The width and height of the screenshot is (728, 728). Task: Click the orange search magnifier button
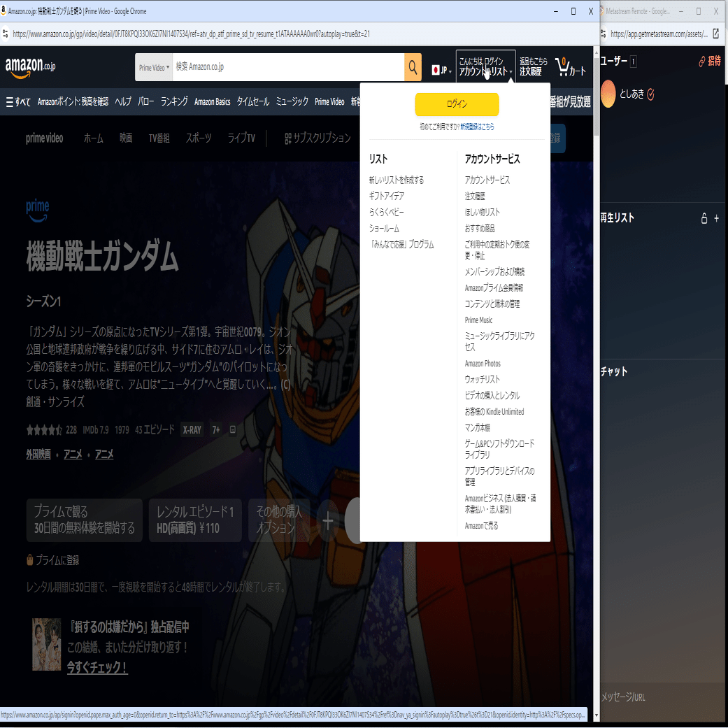tap(413, 67)
